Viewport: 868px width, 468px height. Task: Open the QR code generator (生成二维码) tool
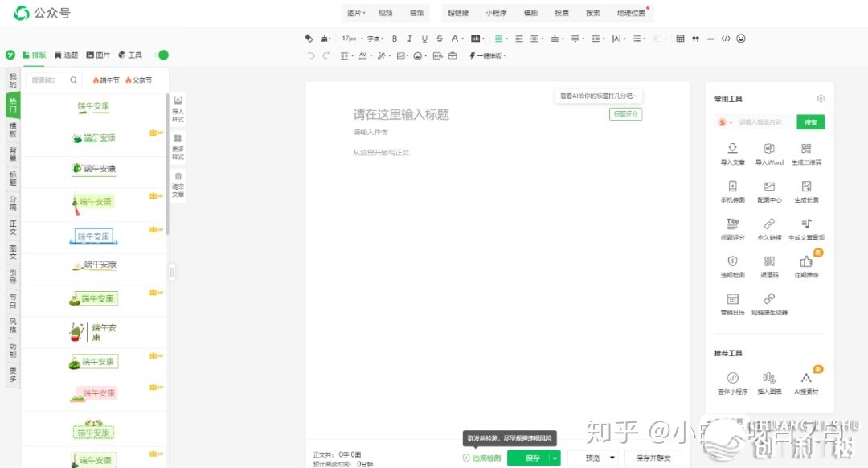click(806, 149)
